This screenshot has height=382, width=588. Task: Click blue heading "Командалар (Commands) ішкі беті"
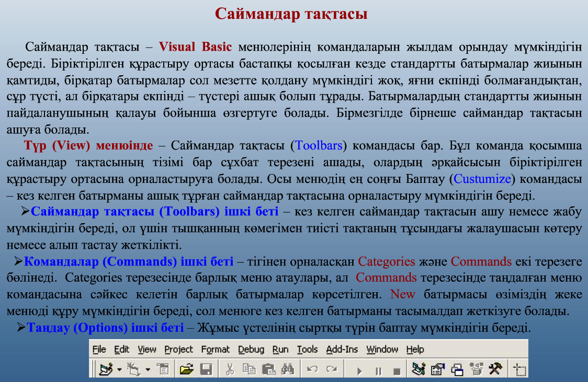click(129, 261)
